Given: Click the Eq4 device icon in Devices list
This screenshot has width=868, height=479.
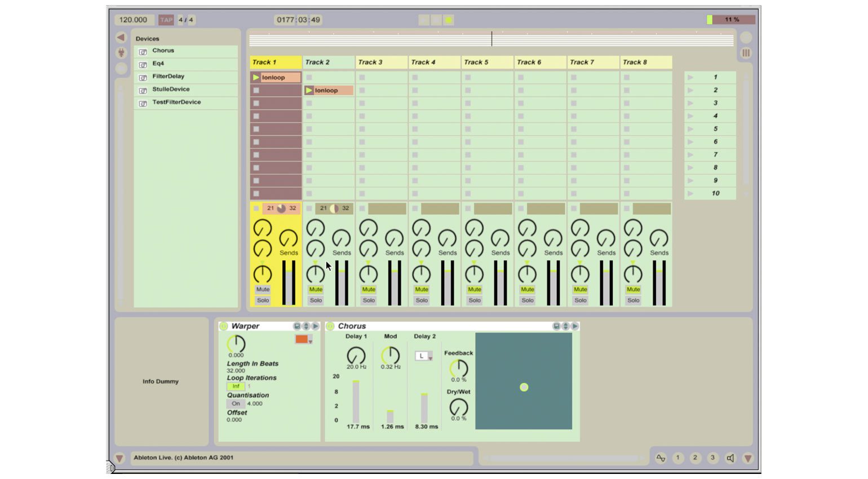Looking at the screenshot, I should click(x=143, y=65).
